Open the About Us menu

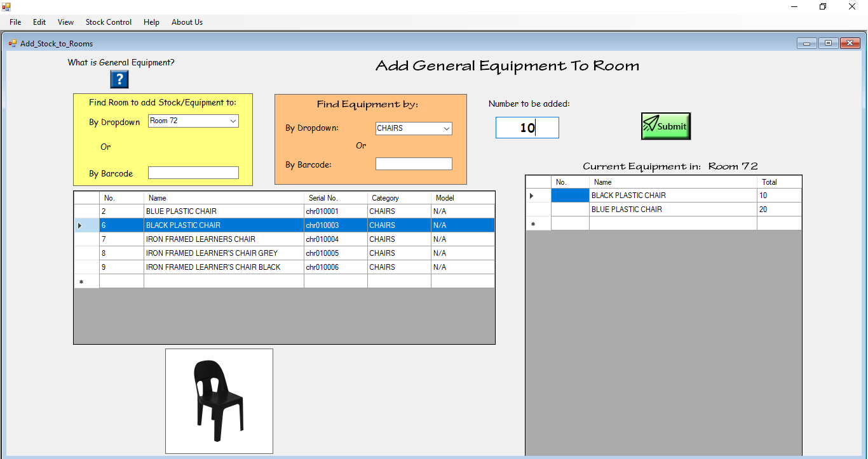pos(187,22)
